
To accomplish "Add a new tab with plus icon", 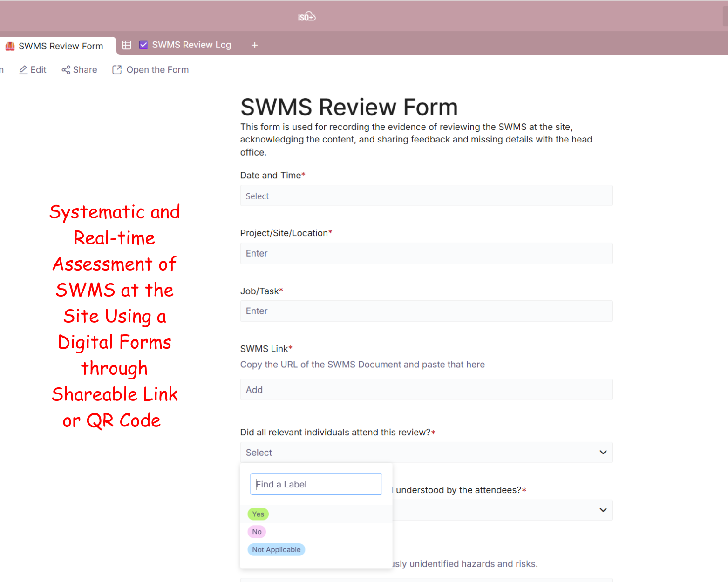I will click(x=255, y=45).
